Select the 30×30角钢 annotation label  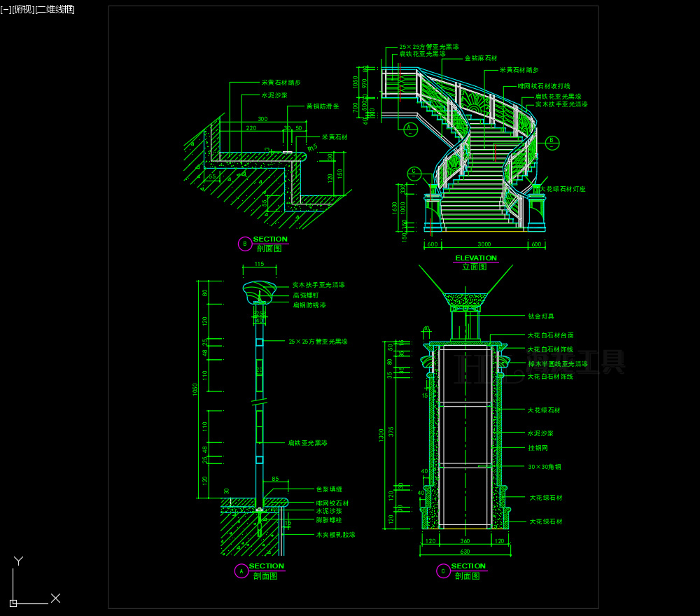544,466
